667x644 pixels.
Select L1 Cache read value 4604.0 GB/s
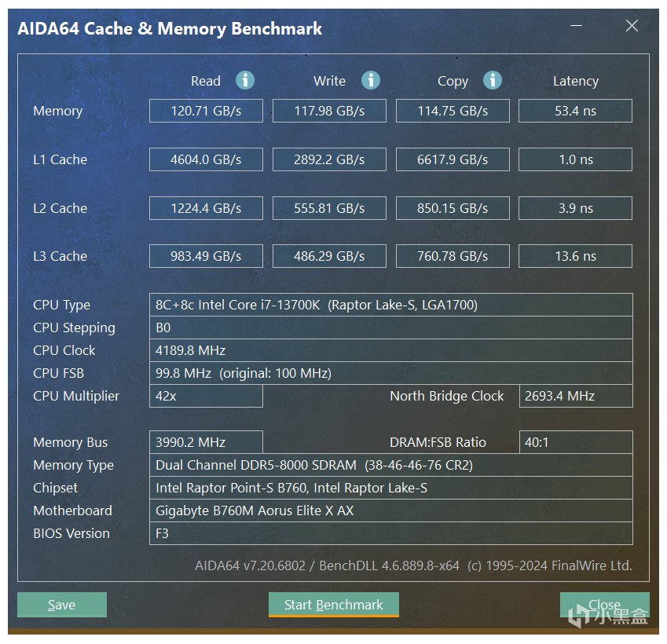click(x=206, y=159)
